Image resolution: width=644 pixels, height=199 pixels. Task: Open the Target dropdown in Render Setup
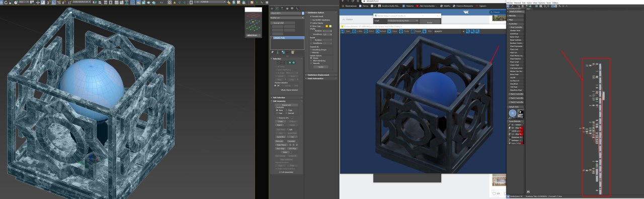403,21
